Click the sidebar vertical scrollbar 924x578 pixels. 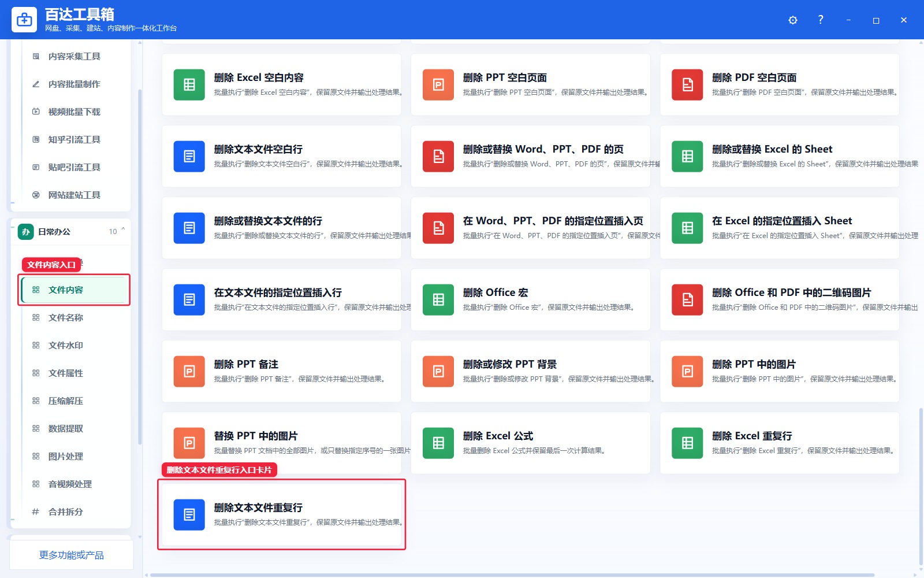[140, 266]
